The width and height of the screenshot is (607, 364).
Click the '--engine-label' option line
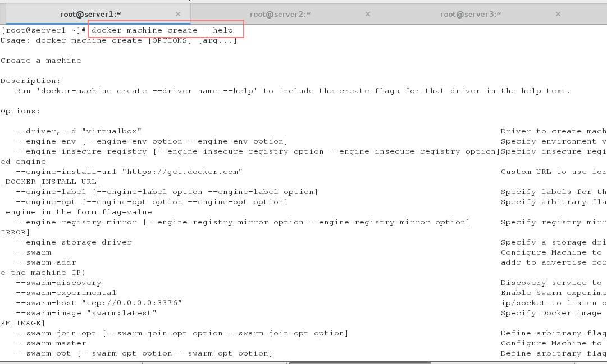(167, 191)
